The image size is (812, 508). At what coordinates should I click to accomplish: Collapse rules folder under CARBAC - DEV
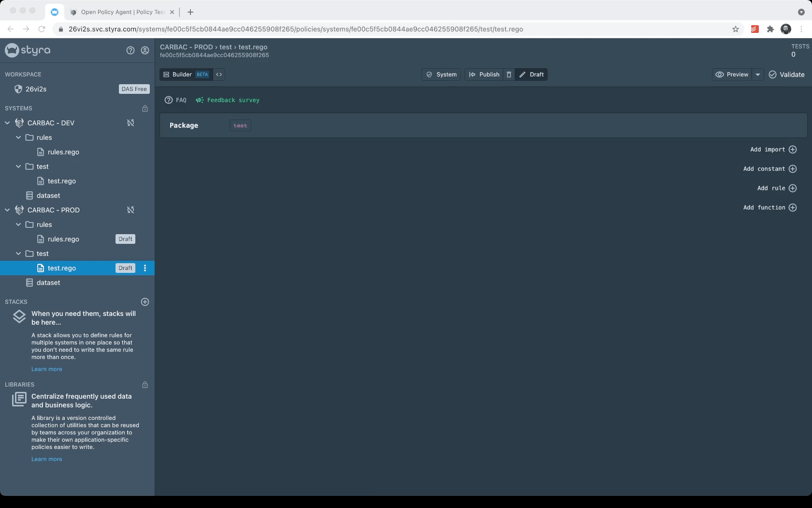click(18, 137)
